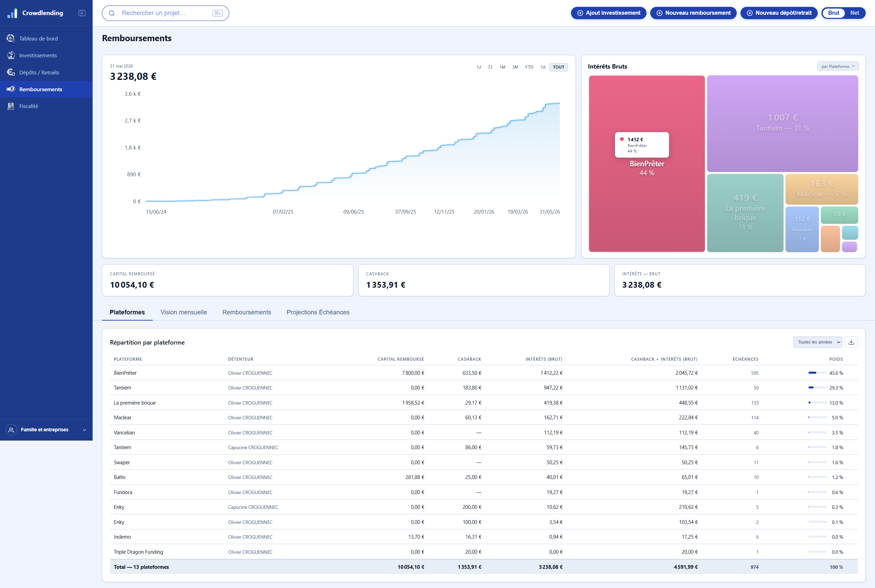Click the Famille et entreprises profile icon
The image size is (875, 588).
coord(11,430)
